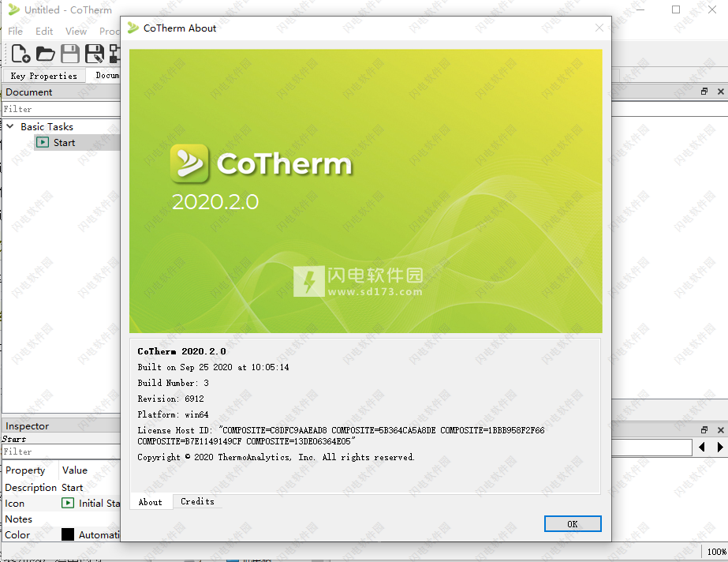Select the About tab in the dialog
728x562 pixels.
click(151, 502)
